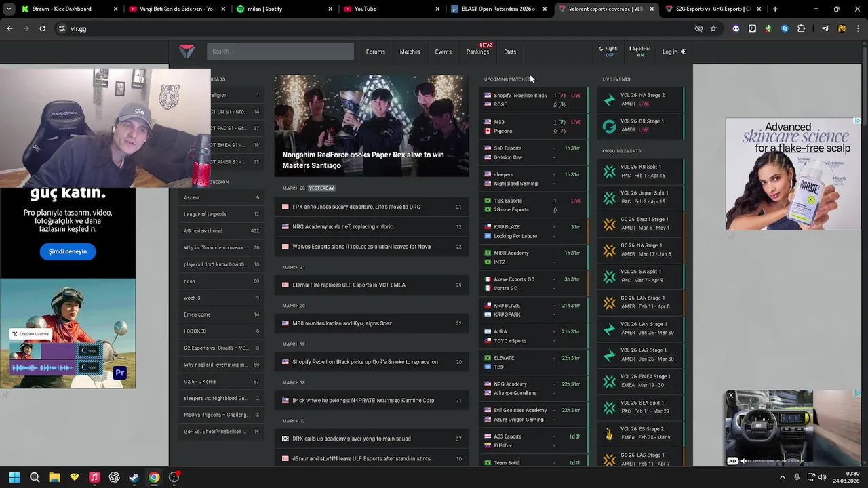This screenshot has height=488, width=868.
Task: Click inside the vlr.gg Search field
Action: coord(280,52)
